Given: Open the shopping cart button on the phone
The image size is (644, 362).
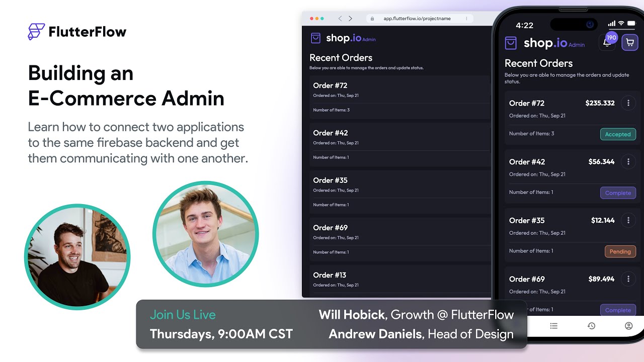Looking at the screenshot, I should click(x=630, y=43).
